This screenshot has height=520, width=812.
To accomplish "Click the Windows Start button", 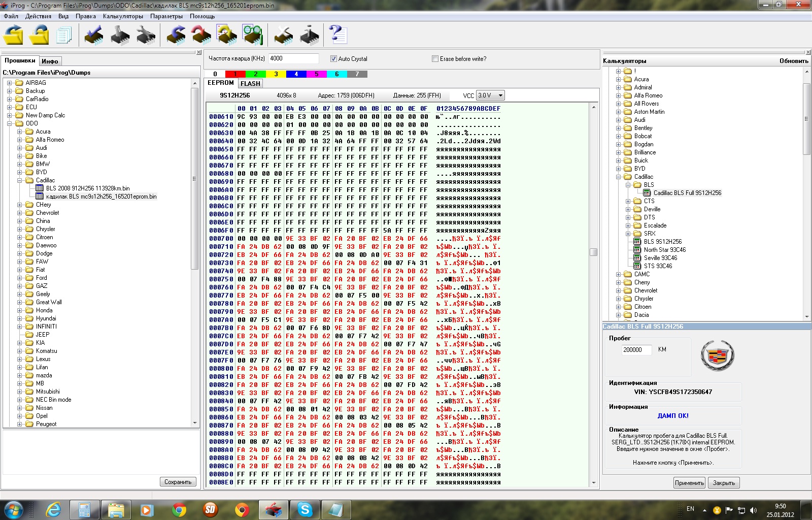I will [13, 509].
